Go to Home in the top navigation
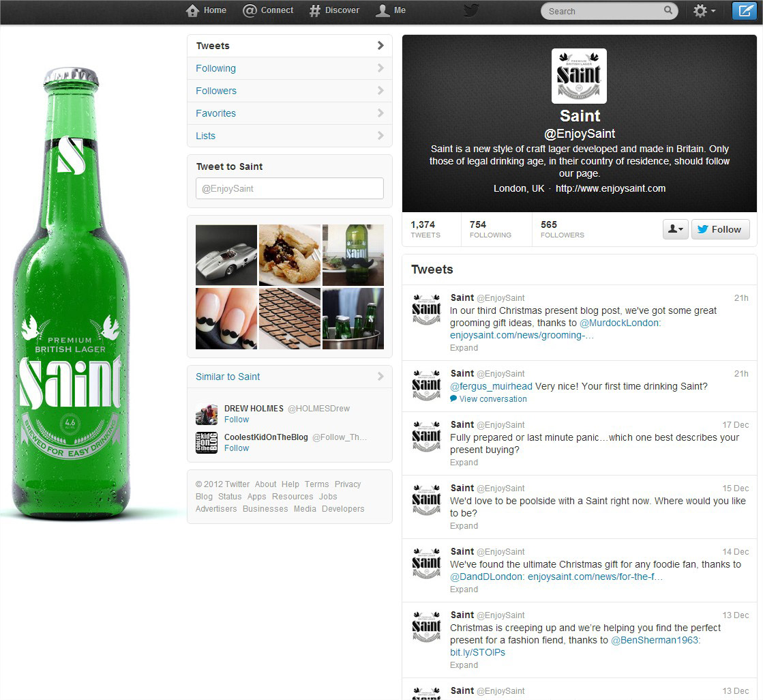This screenshot has width=763, height=700. coord(206,10)
